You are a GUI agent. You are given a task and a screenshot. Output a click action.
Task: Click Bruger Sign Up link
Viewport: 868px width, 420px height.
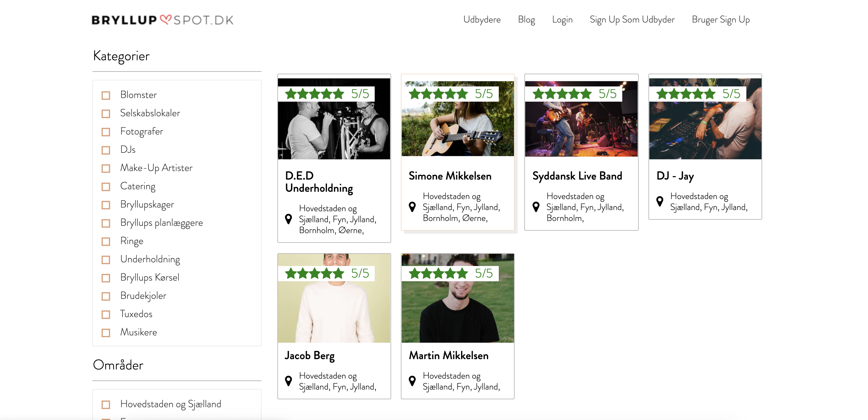point(720,19)
